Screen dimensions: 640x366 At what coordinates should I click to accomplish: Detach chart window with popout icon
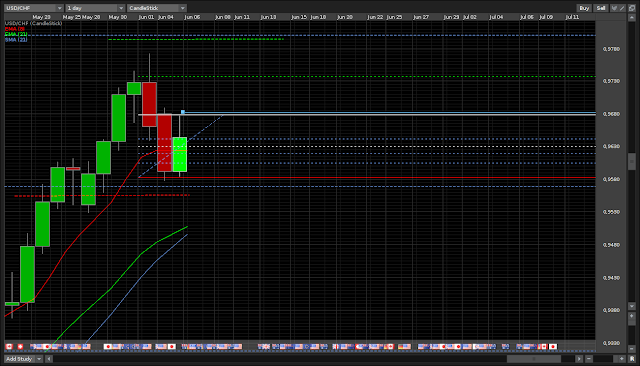pyautogui.click(x=632, y=8)
